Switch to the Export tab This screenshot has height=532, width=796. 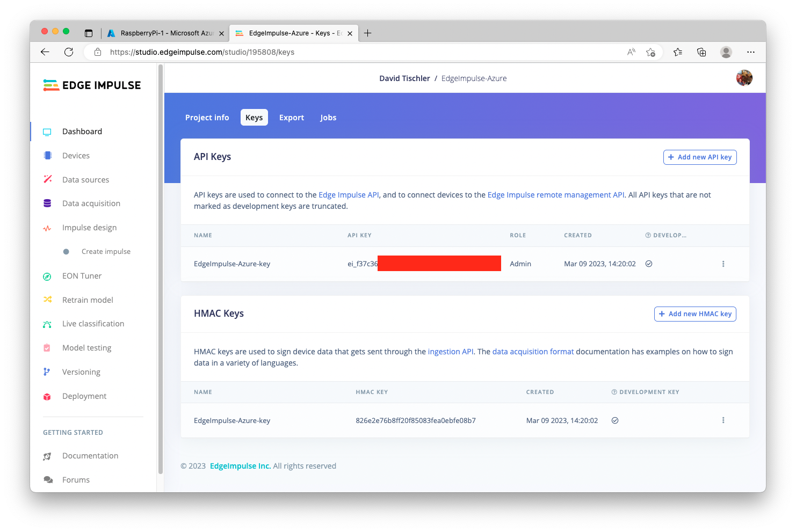(292, 118)
